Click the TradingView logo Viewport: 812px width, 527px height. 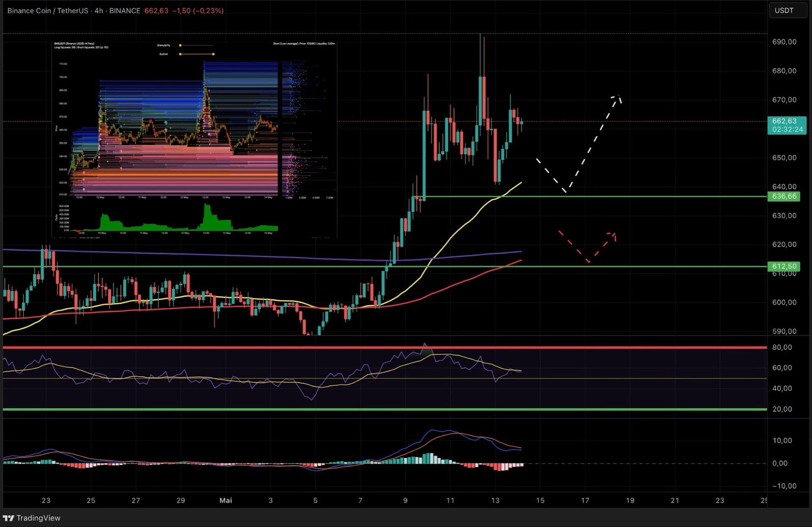tap(31, 518)
